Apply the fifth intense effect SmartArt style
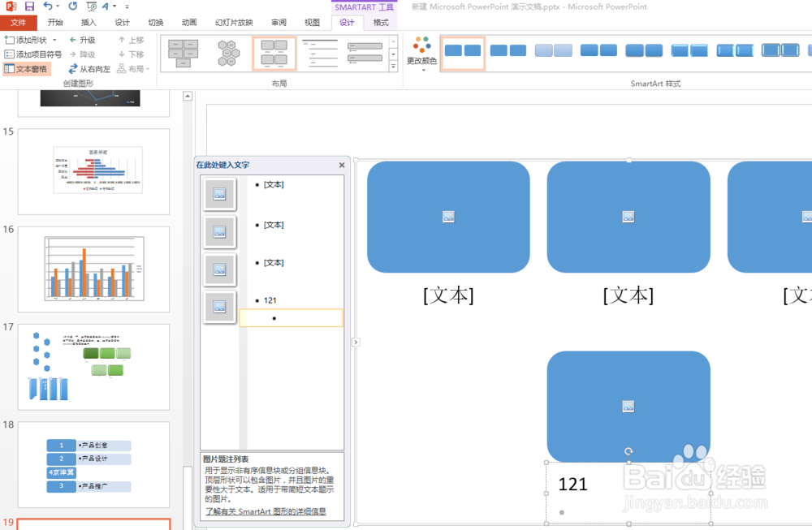Viewport: 812px width, 530px height. [644, 50]
